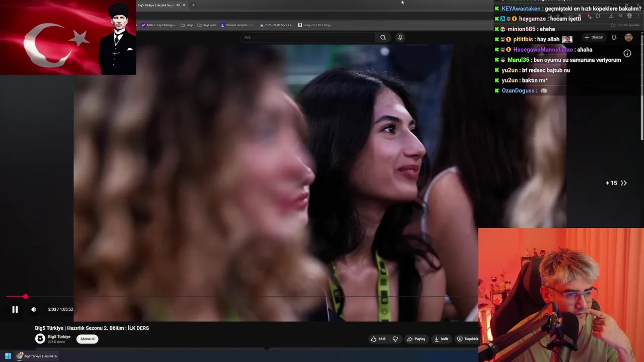Close the Big5 Türkiye browser tab
Viewport: 644px width, 362px height.
[x=184, y=5]
